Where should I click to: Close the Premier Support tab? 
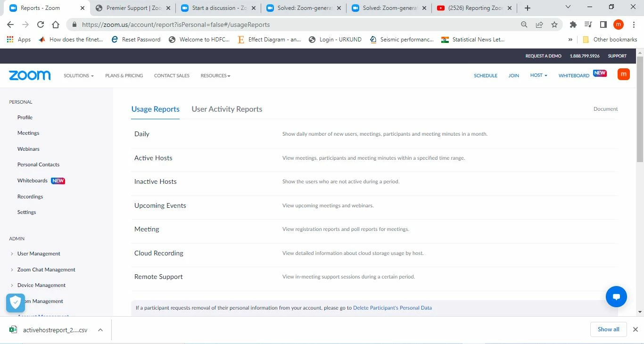[x=168, y=8]
